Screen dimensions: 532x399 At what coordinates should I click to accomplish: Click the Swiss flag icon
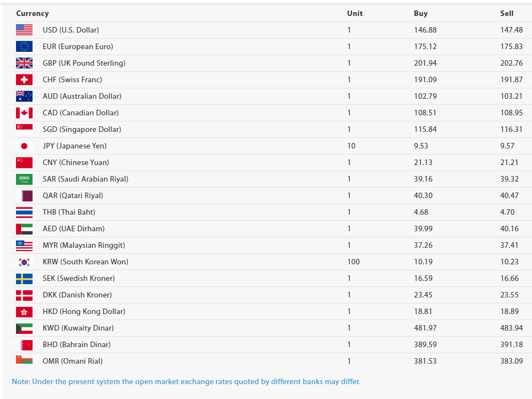click(x=24, y=79)
